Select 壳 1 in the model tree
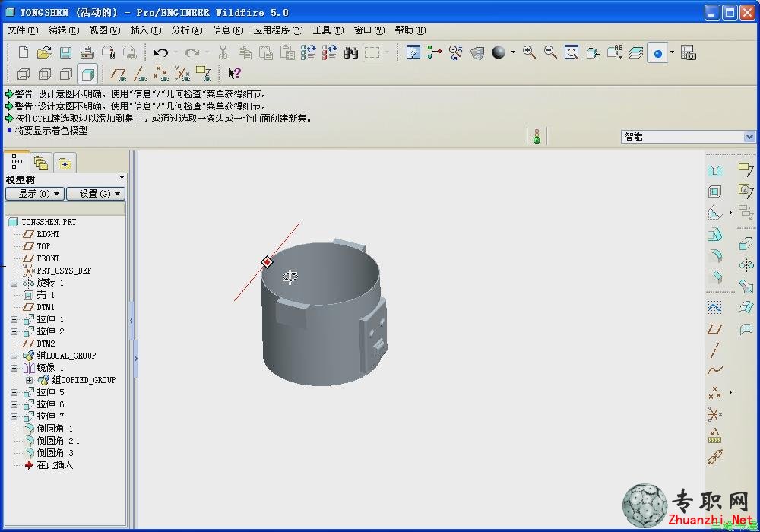Image resolution: width=760 pixels, height=532 pixels. click(46, 295)
